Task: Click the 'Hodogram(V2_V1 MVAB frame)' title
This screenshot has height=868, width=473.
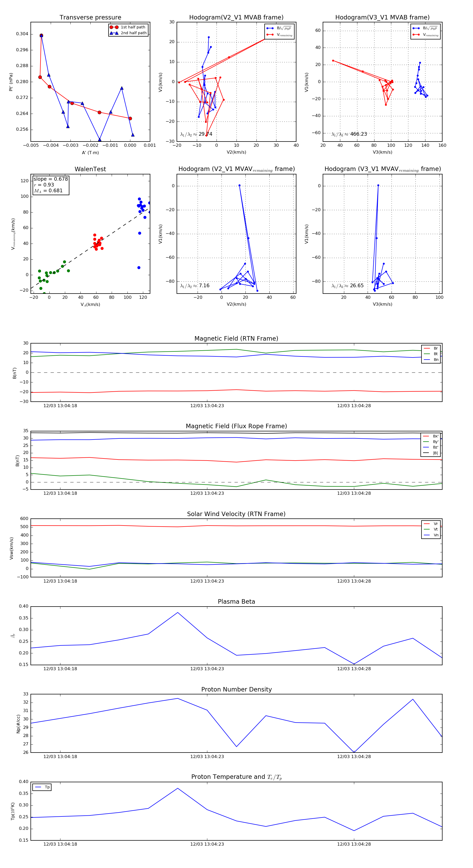Action: pyautogui.click(x=236, y=18)
